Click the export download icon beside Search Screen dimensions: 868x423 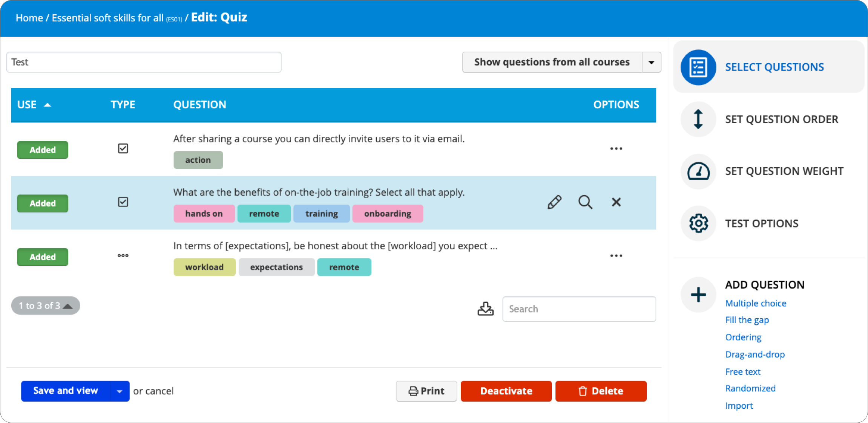[485, 308]
